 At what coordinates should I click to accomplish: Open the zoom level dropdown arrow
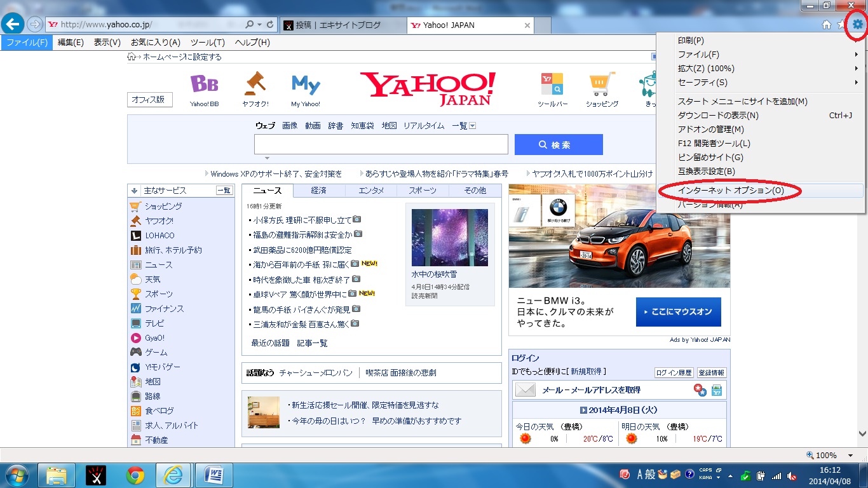tap(850, 456)
